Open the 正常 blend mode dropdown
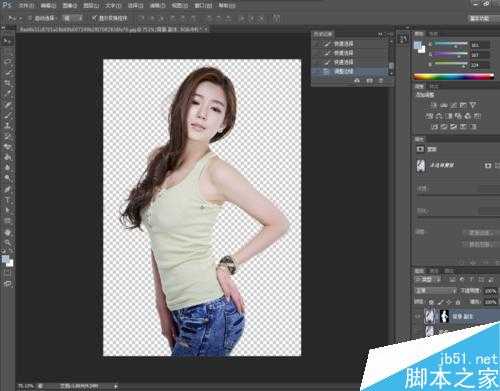 [x=435, y=291]
